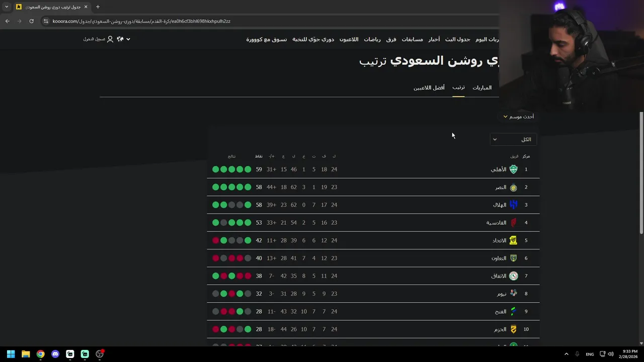
Task: Open the browser tab list chevron
Action: pos(7,7)
